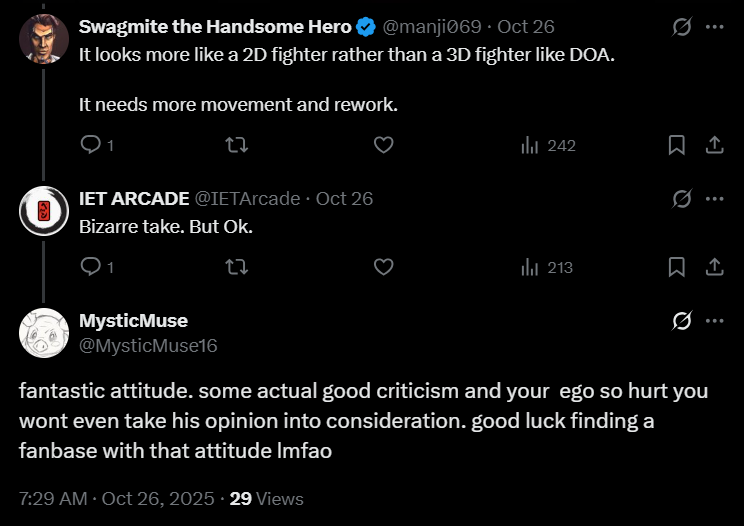Bookmark IET ARCADE's reply
The width and height of the screenshot is (744, 526).
(x=677, y=267)
